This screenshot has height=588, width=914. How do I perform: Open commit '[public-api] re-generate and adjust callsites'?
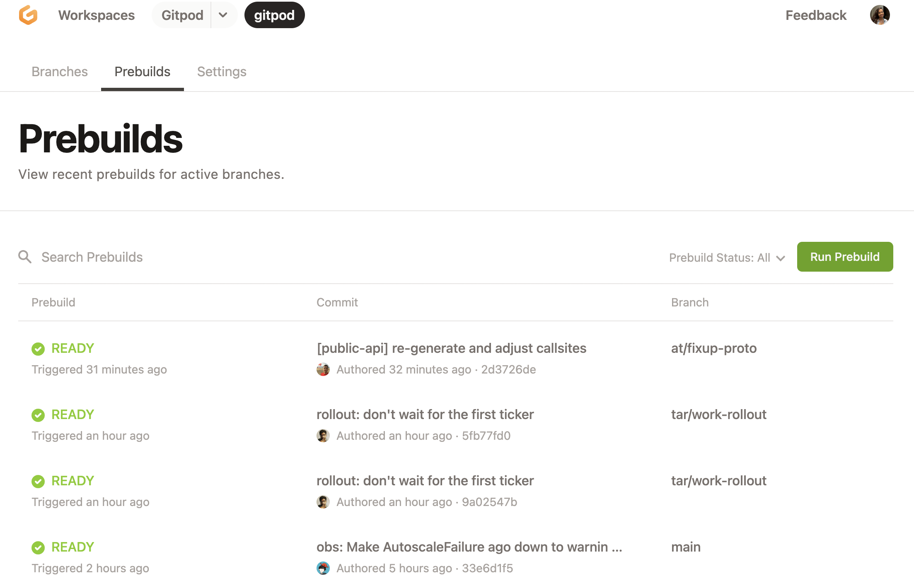coord(452,348)
